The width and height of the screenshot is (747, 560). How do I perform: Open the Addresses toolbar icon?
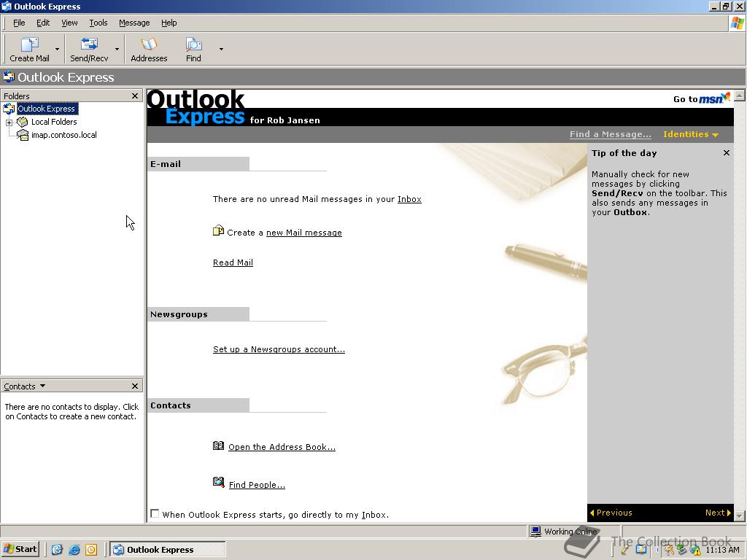149,50
